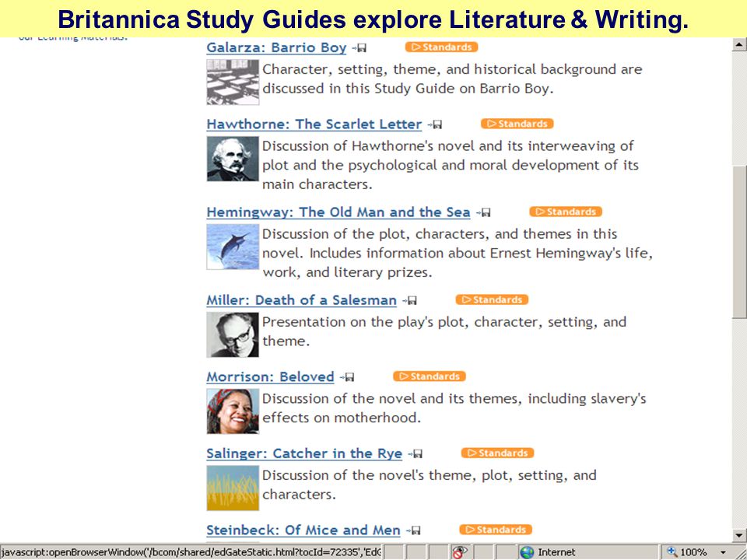Click text 'main characters.' under Scarlet Letter

coord(317,185)
